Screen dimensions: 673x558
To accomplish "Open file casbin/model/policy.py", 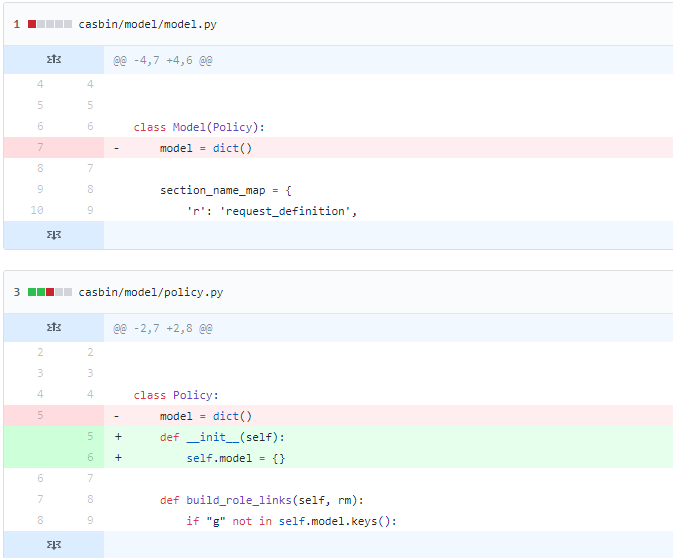I will (x=151, y=292).
